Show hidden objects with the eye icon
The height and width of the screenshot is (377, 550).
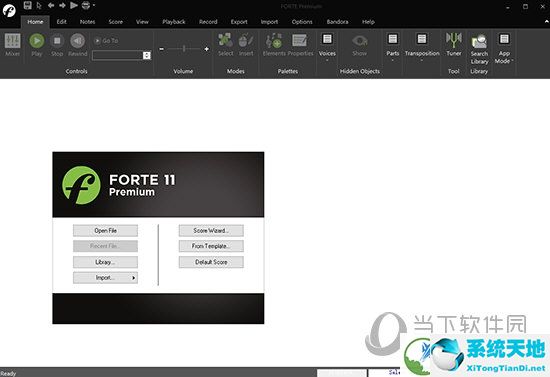point(360,45)
